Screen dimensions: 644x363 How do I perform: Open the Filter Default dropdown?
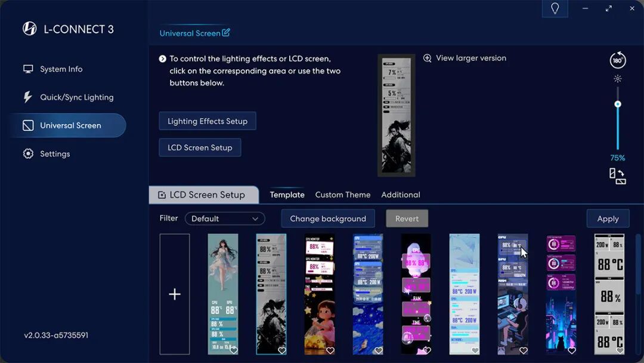225,219
